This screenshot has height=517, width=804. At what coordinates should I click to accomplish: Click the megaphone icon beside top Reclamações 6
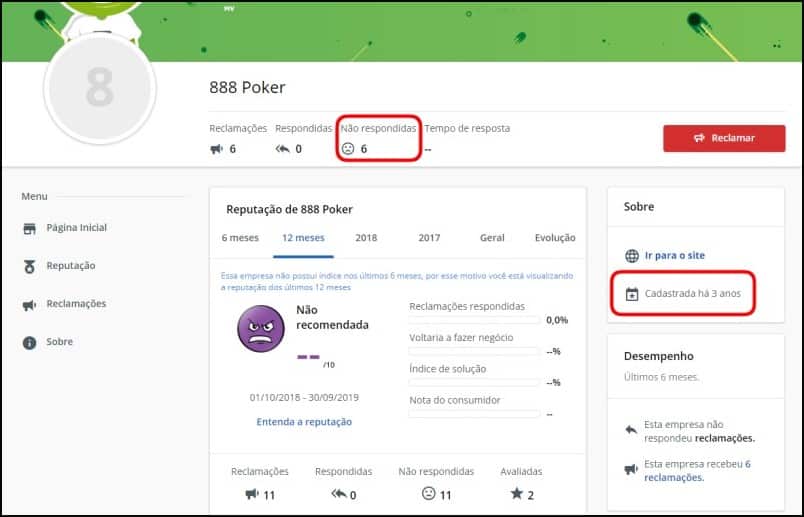pos(217,149)
